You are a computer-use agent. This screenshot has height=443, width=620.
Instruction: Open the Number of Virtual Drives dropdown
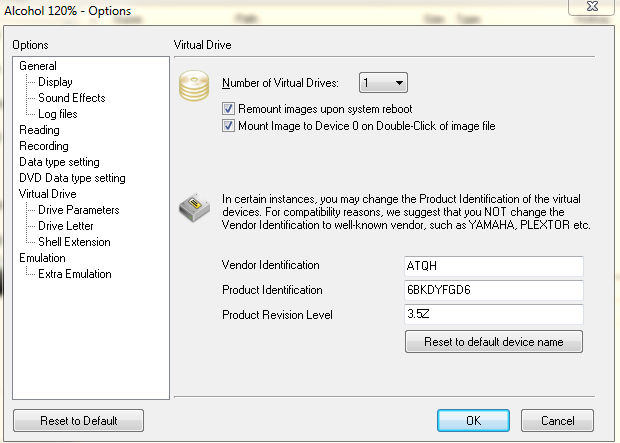383,83
